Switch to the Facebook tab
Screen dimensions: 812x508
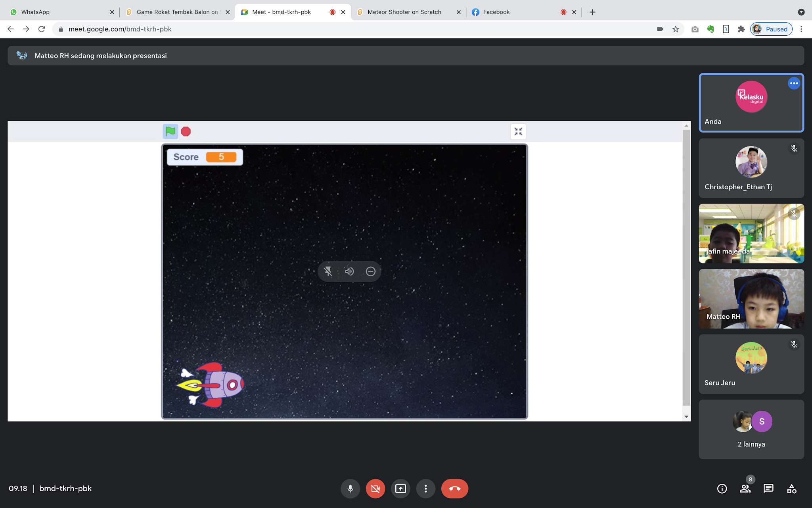point(496,12)
